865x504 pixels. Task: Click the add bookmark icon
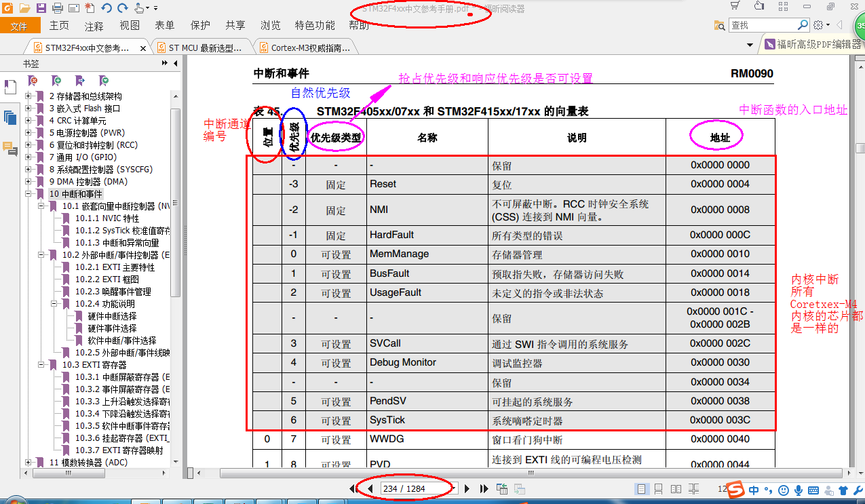point(56,80)
